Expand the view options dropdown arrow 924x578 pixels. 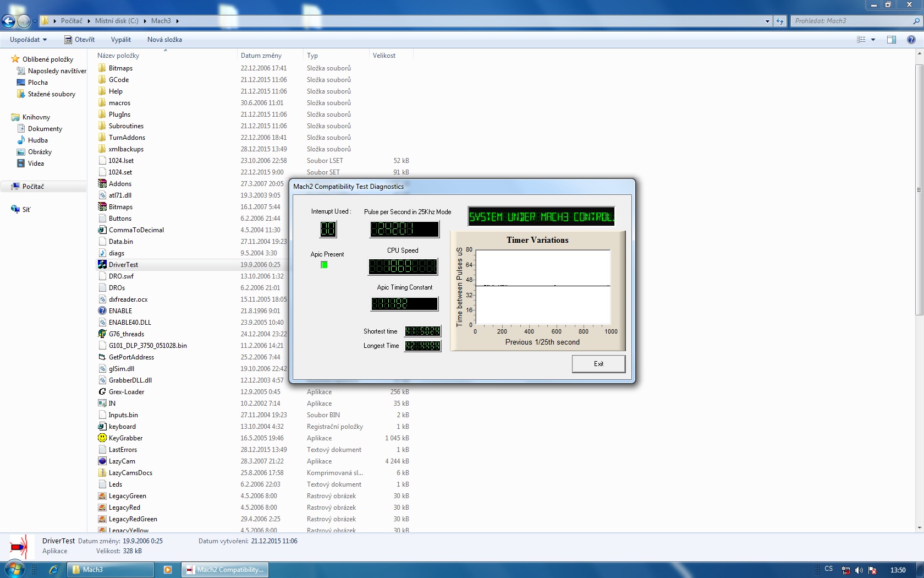tap(873, 40)
